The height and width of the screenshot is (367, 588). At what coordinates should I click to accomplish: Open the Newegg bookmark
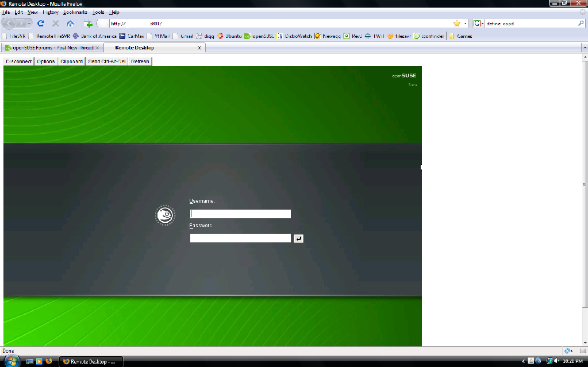click(328, 36)
